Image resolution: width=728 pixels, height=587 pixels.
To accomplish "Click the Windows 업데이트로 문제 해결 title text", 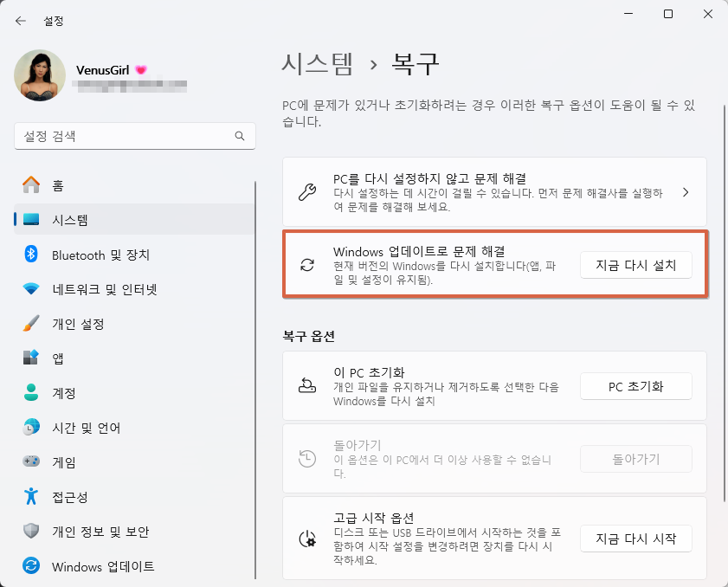I will coord(419,252).
